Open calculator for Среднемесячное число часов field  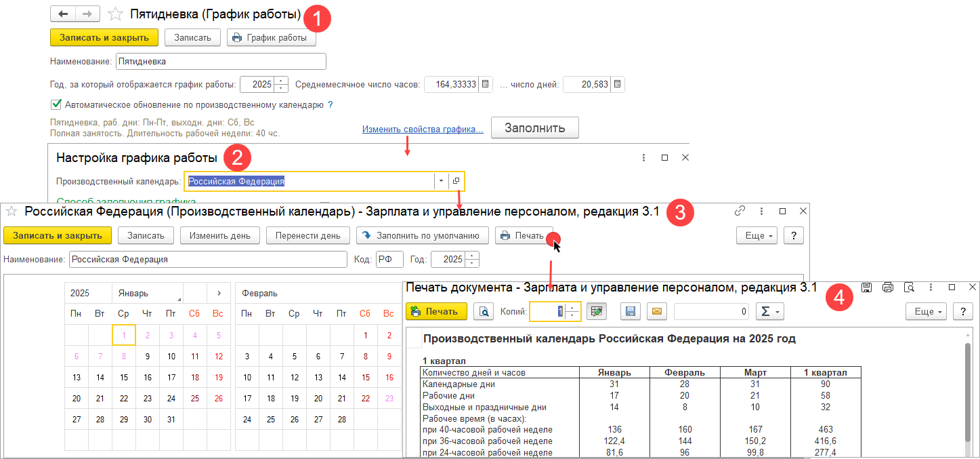486,85
